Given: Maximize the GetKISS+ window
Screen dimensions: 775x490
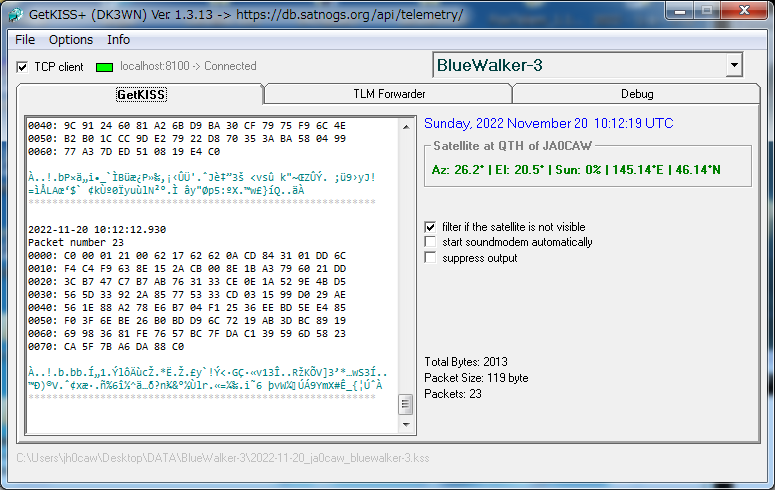Looking at the screenshot, I should click(x=707, y=11).
